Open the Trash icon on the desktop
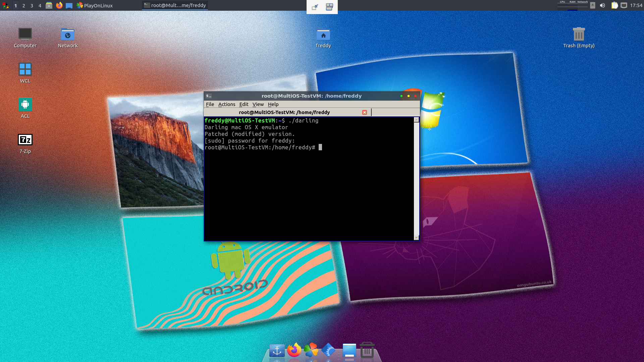 pos(579,35)
